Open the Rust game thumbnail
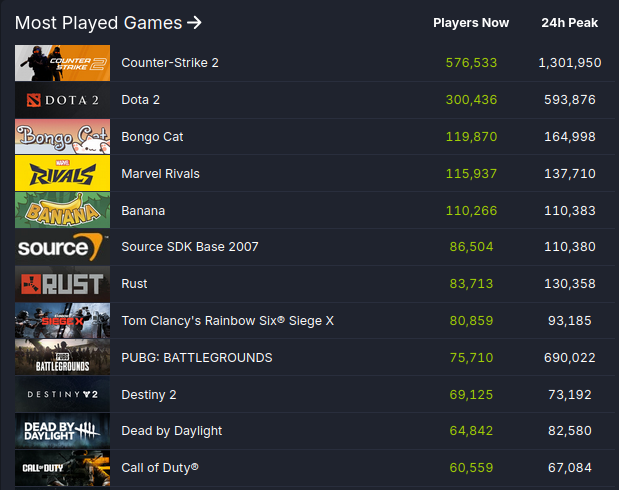Screen dimensions: 619x490 [x=62, y=284]
